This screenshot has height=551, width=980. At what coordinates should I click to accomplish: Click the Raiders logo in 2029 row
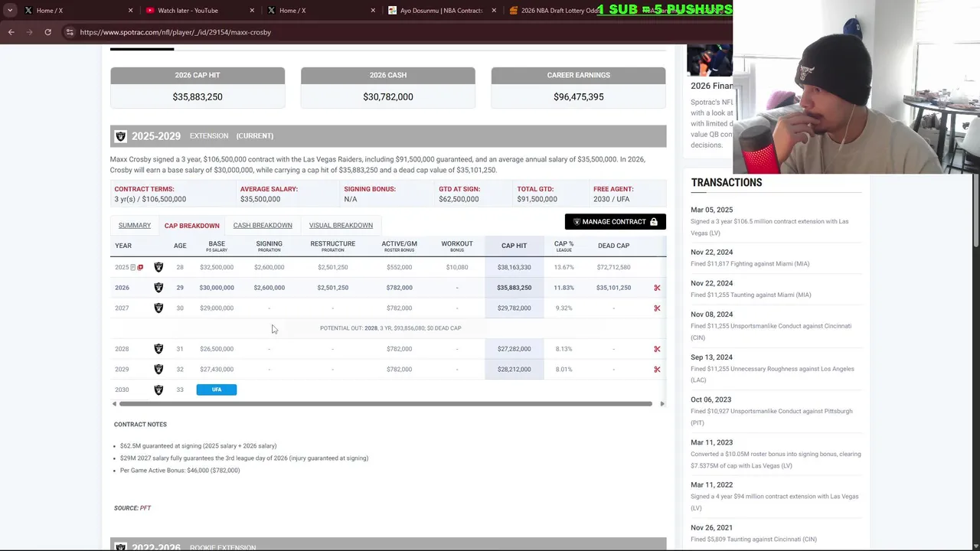click(158, 369)
